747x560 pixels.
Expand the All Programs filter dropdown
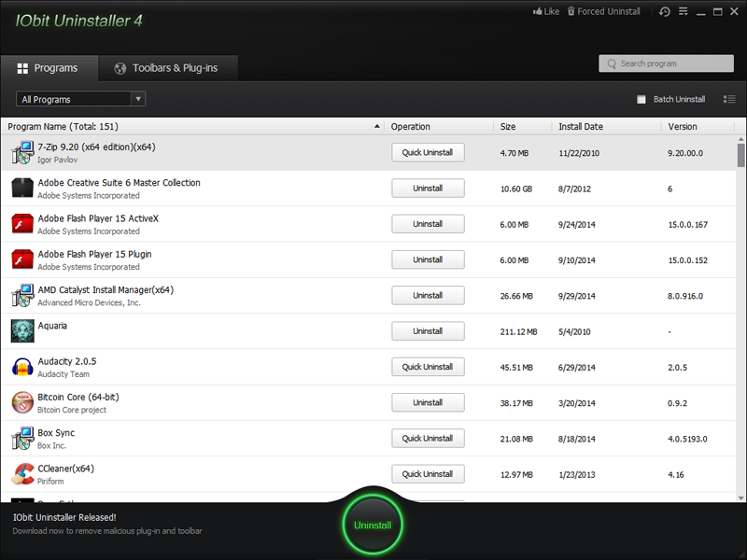(x=138, y=99)
